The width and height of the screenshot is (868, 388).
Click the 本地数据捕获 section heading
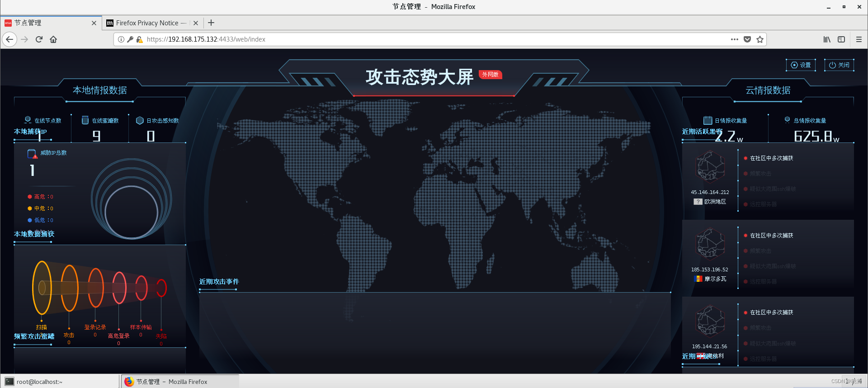point(34,234)
